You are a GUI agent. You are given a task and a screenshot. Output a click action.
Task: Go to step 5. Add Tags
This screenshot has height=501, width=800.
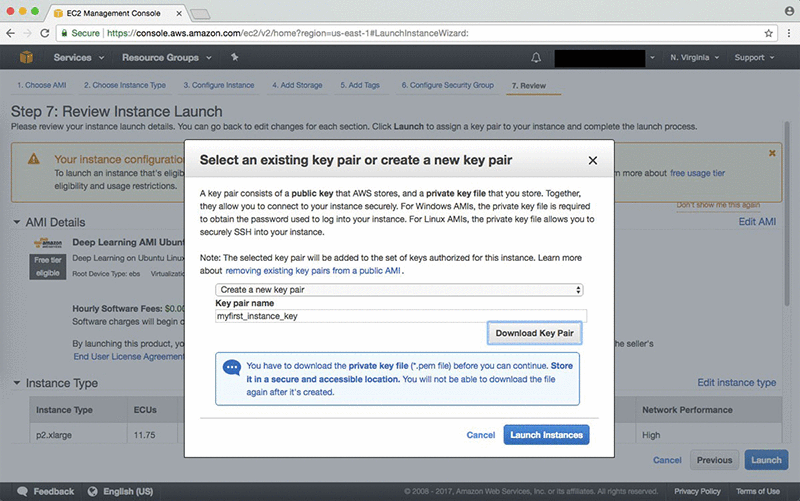click(360, 85)
